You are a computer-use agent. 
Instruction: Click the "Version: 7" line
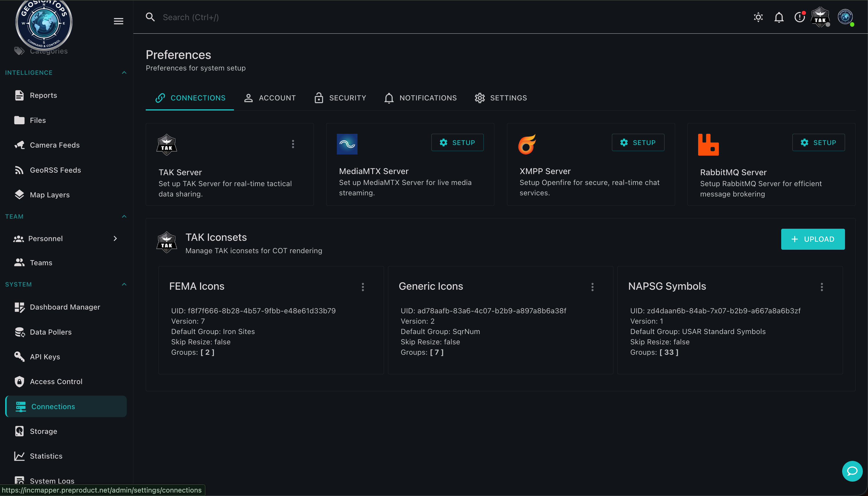pyautogui.click(x=188, y=321)
